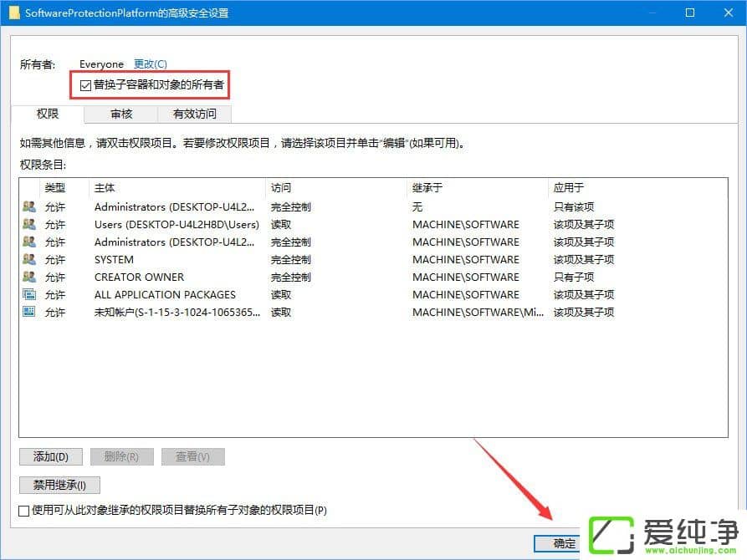Switch to the 审核 tab
This screenshot has width=747, height=560.
point(120,114)
